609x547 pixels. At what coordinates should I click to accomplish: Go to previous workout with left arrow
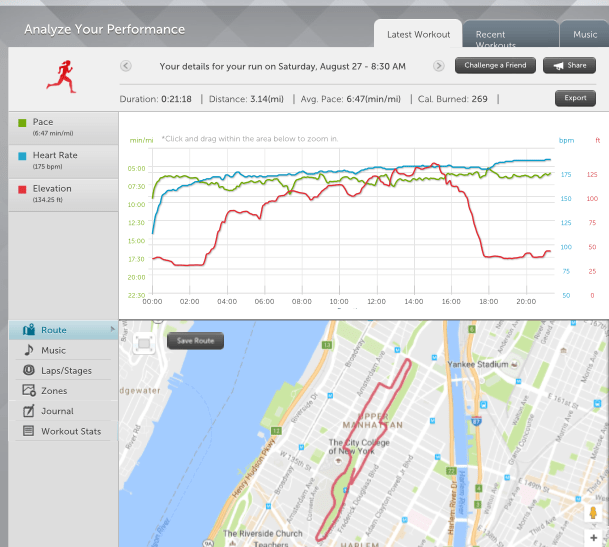pyautogui.click(x=125, y=66)
